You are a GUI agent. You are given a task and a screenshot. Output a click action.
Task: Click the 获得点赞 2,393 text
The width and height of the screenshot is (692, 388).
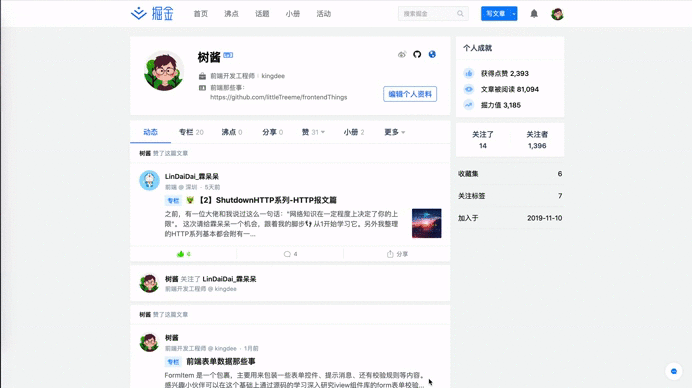[504, 73]
